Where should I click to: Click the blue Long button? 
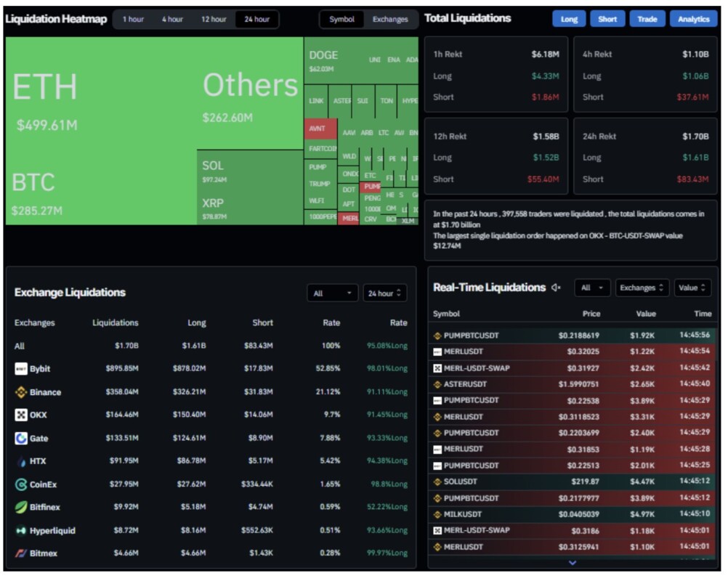pyautogui.click(x=569, y=20)
